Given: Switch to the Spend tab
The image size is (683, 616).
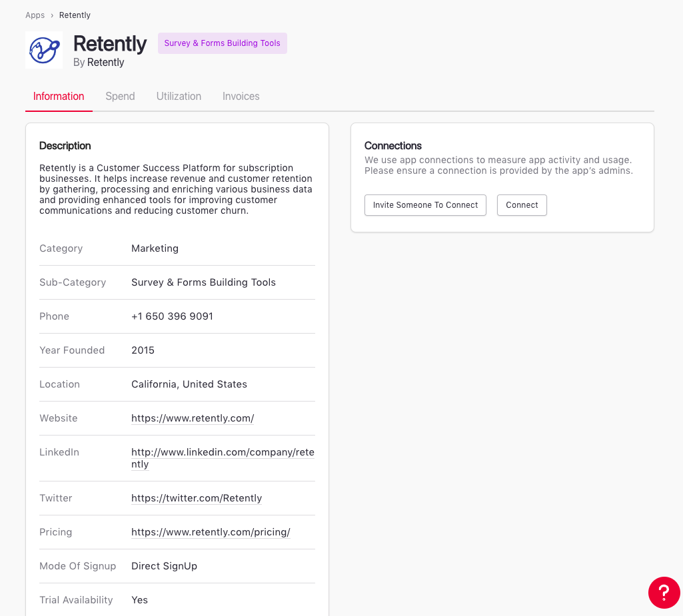Looking at the screenshot, I should [x=120, y=96].
